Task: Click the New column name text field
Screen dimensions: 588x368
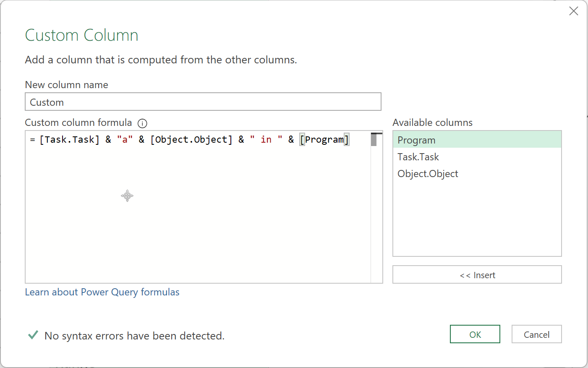Action: click(x=203, y=102)
